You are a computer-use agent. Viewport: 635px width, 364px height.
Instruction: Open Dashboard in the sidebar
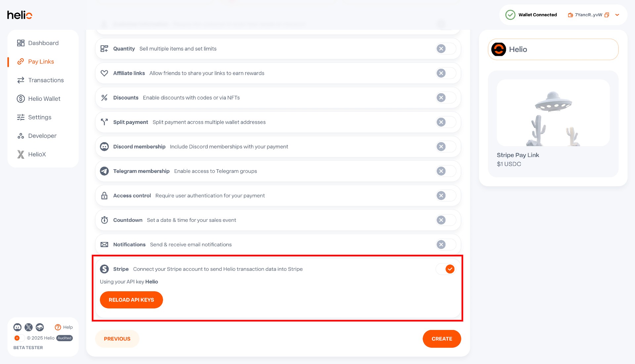coord(43,43)
